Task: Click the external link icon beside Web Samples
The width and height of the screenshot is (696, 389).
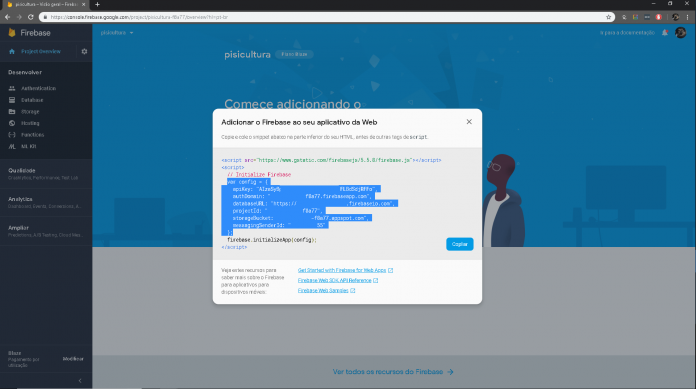Action: click(x=353, y=290)
